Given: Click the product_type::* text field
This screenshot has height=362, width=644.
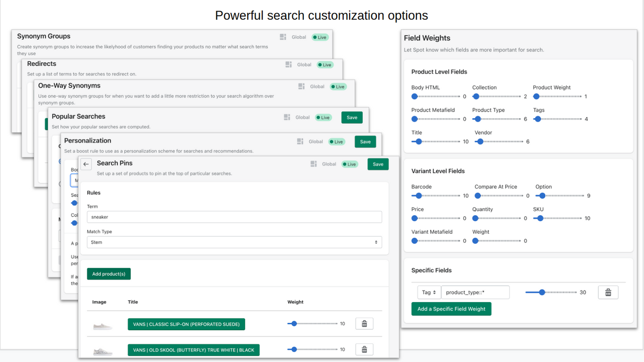Looking at the screenshot, I should click(475, 292).
